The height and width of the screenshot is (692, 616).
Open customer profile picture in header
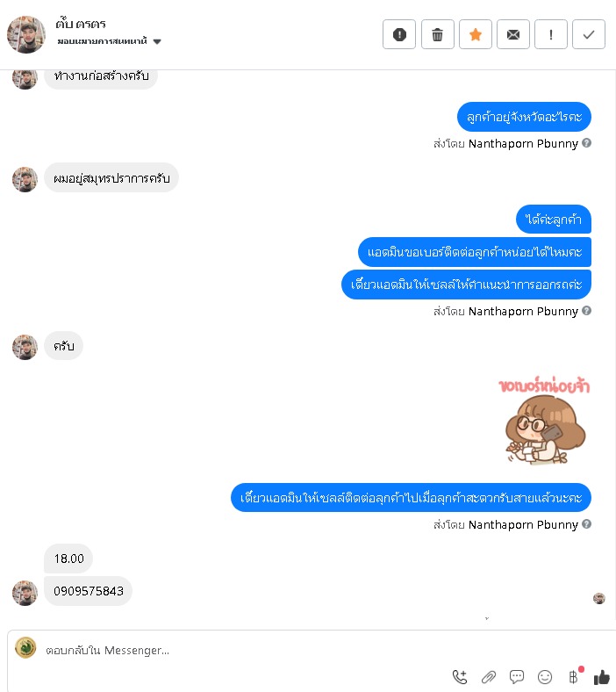[26, 34]
